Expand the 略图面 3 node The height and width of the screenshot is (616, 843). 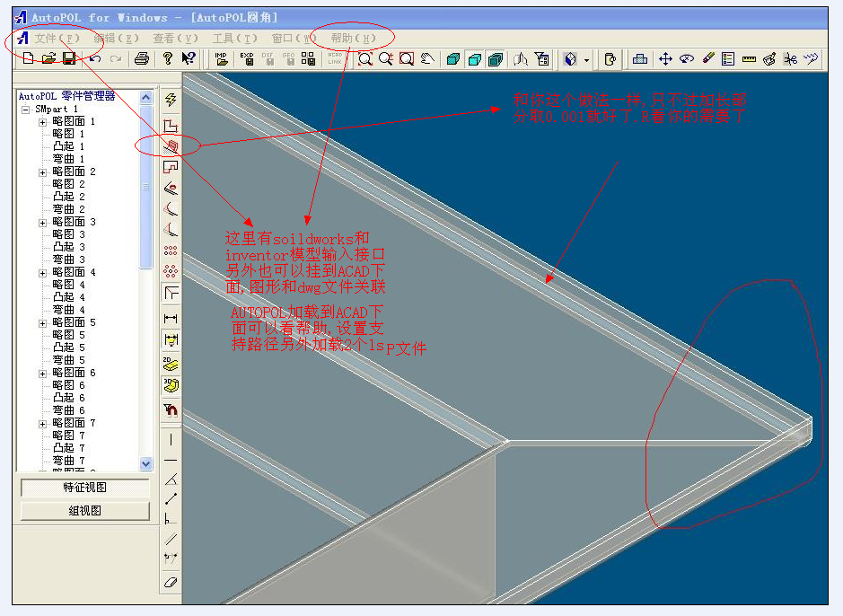(42, 223)
